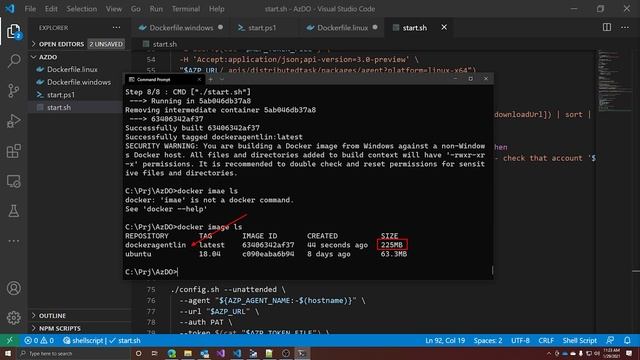Screen dimensions: 640x360
Task: Close the start.sh editor tab
Action: pos(444,27)
